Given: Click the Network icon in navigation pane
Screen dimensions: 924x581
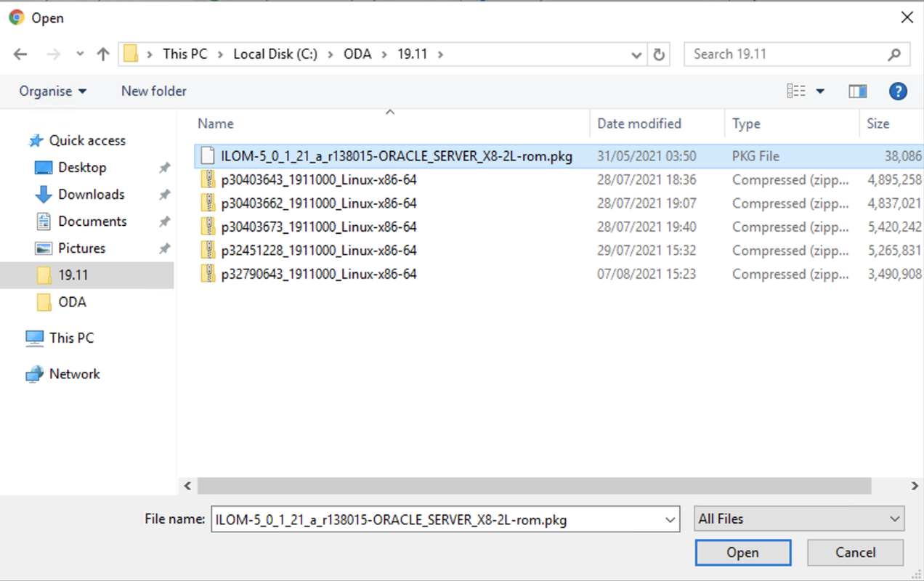Looking at the screenshot, I should point(34,374).
